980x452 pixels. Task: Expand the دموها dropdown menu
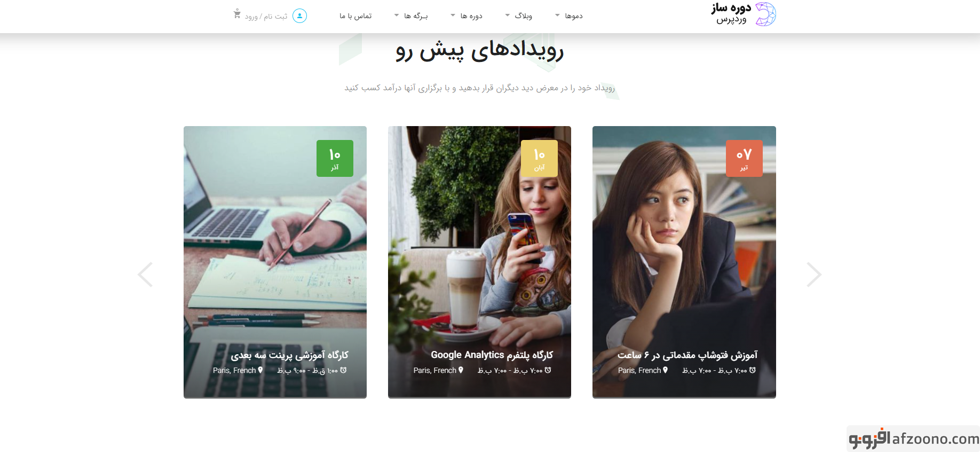coord(569,16)
